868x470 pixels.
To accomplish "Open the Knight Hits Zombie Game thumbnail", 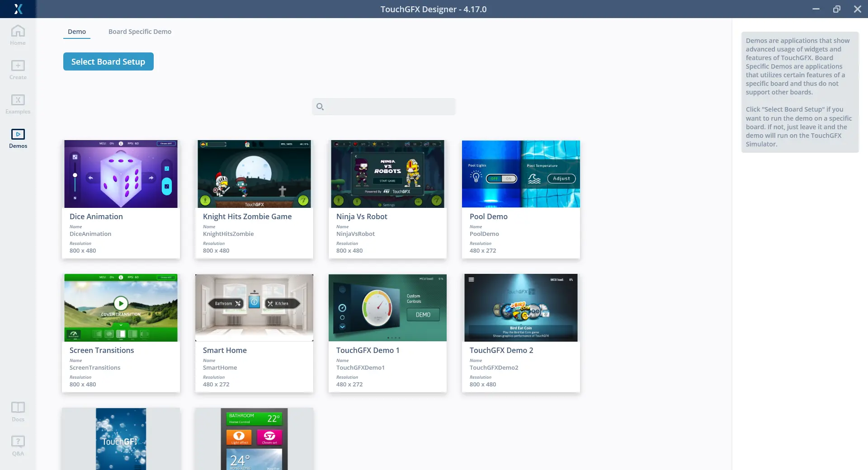I will point(254,174).
